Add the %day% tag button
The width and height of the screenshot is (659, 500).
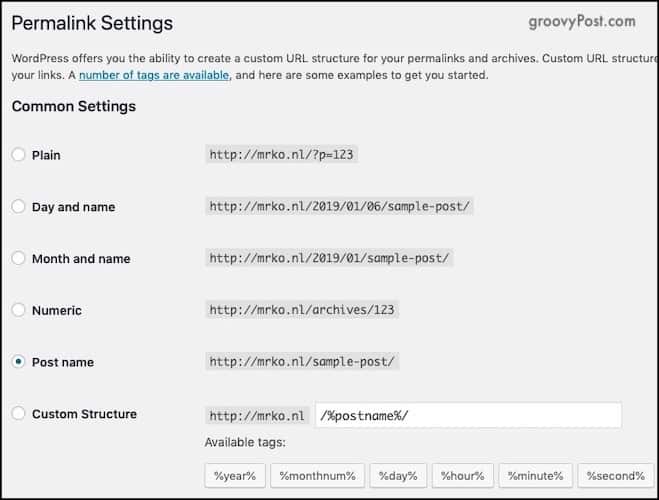pos(398,476)
